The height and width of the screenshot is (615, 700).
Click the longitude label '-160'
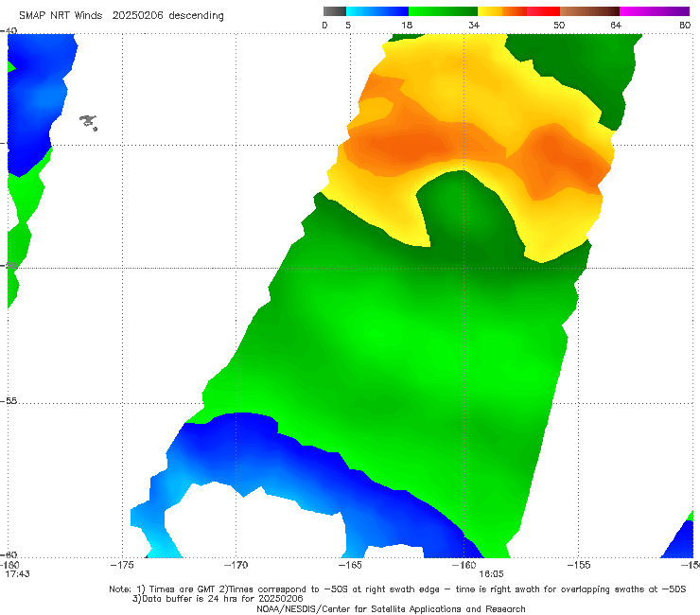(464, 565)
